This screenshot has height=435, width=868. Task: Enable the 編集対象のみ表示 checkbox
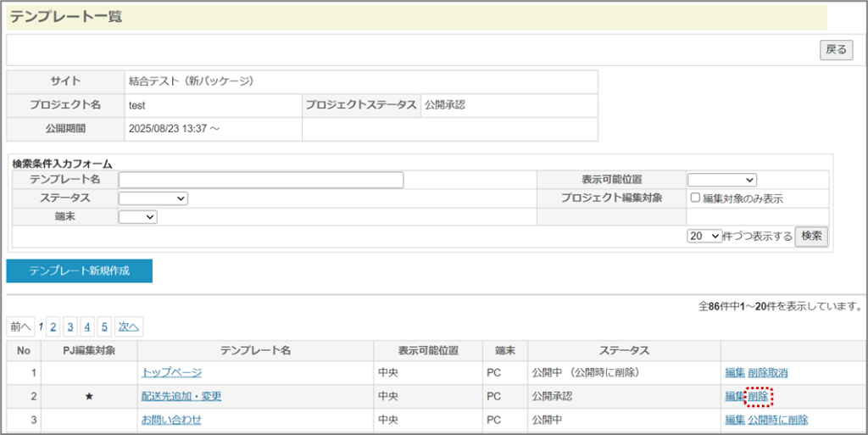pyautogui.click(x=695, y=198)
